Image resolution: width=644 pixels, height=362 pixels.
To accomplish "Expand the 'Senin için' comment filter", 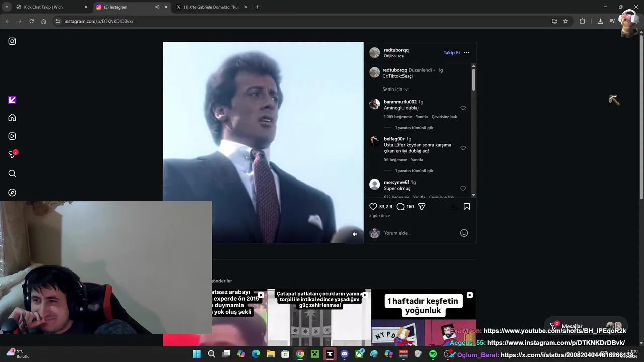I will click(395, 89).
